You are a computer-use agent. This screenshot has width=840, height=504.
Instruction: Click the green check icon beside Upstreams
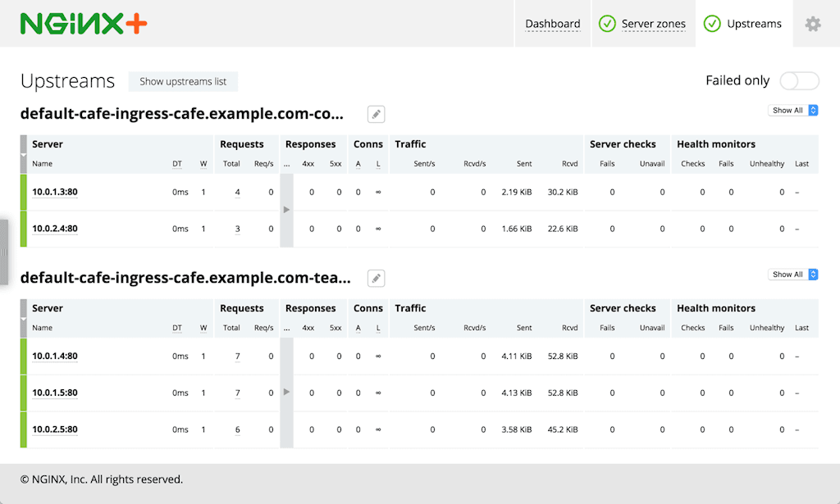tap(711, 24)
